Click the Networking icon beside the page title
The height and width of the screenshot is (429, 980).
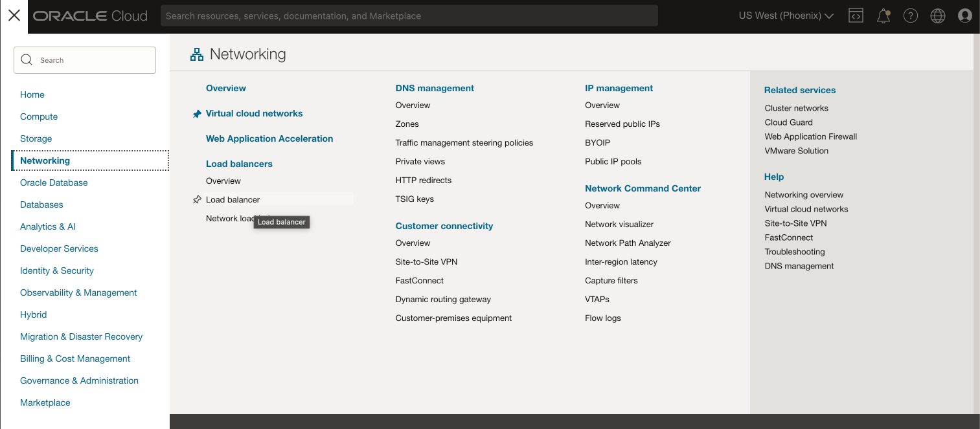[x=197, y=54]
